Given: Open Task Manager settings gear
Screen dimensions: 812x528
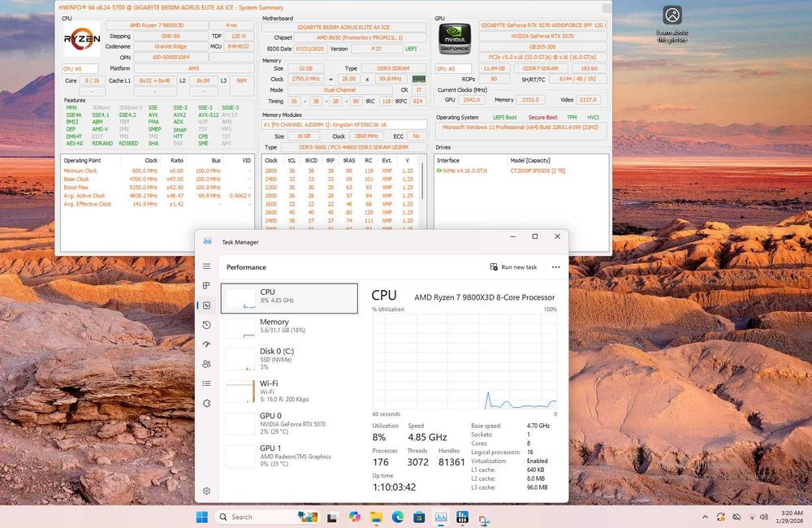Looking at the screenshot, I should (206, 491).
